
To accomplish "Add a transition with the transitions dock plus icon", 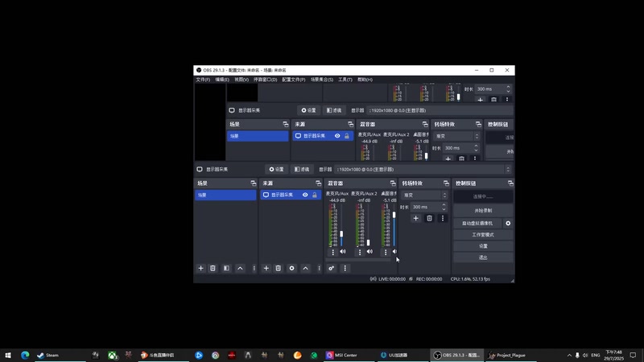I will click(415, 218).
